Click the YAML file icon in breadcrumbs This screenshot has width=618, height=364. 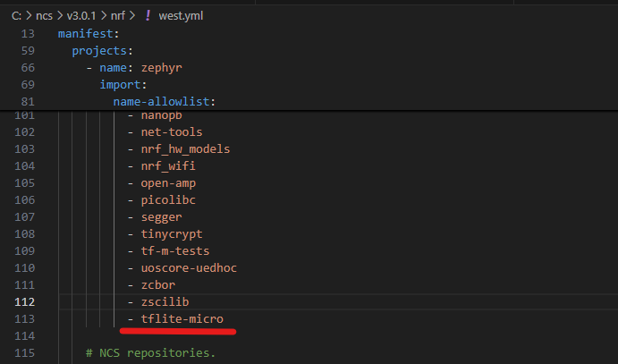pyautogui.click(x=148, y=13)
